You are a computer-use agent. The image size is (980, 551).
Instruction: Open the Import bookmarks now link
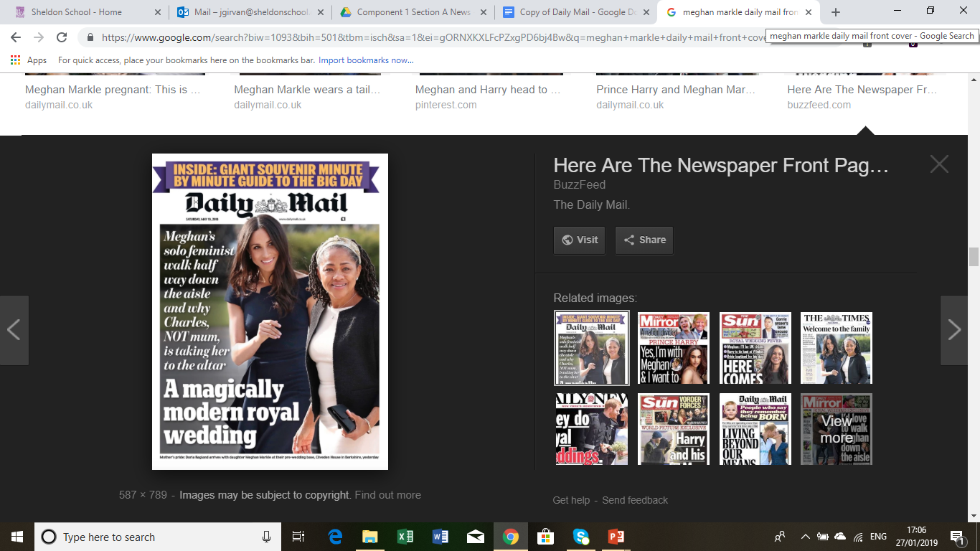tap(366, 60)
